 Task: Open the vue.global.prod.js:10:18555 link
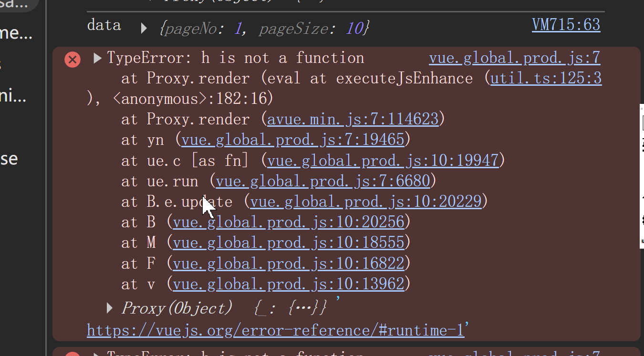pyautogui.click(x=288, y=243)
